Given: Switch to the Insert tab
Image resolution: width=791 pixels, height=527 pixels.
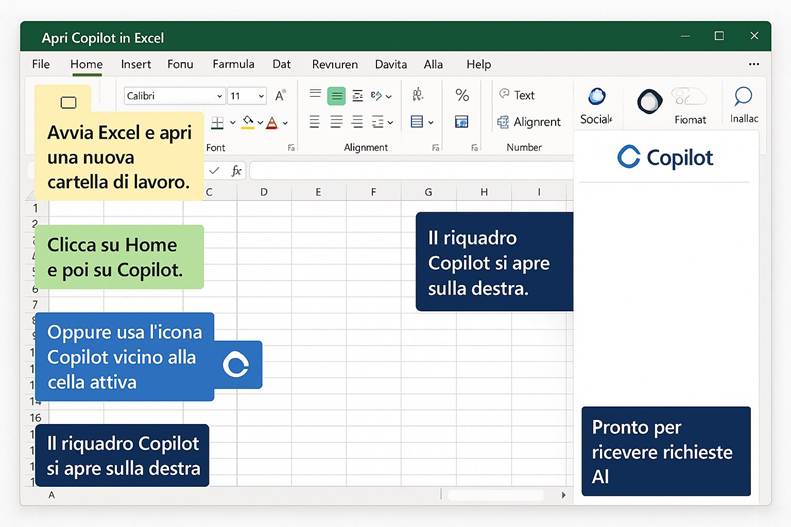Looking at the screenshot, I should (x=136, y=64).
